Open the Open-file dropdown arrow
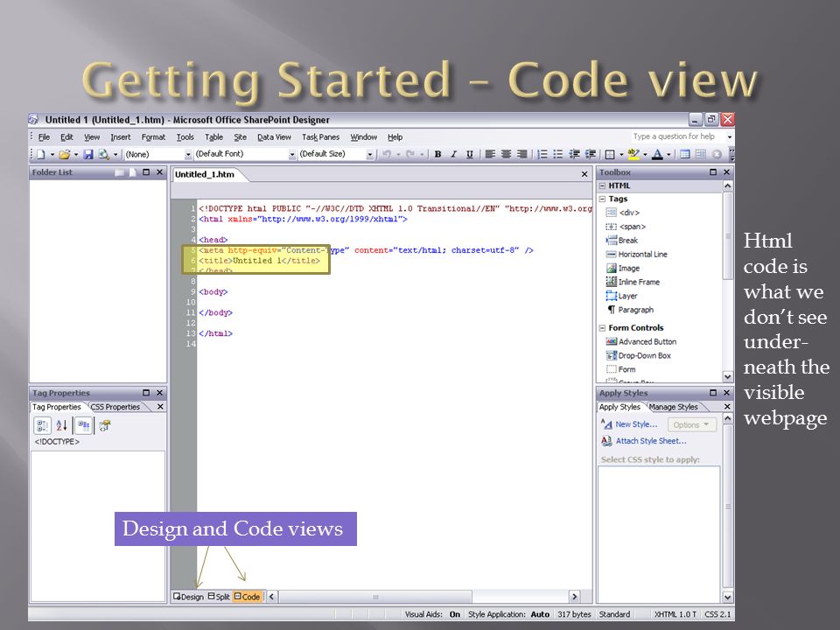This screenshot has height=630, width=840. [x=76, y=155]
